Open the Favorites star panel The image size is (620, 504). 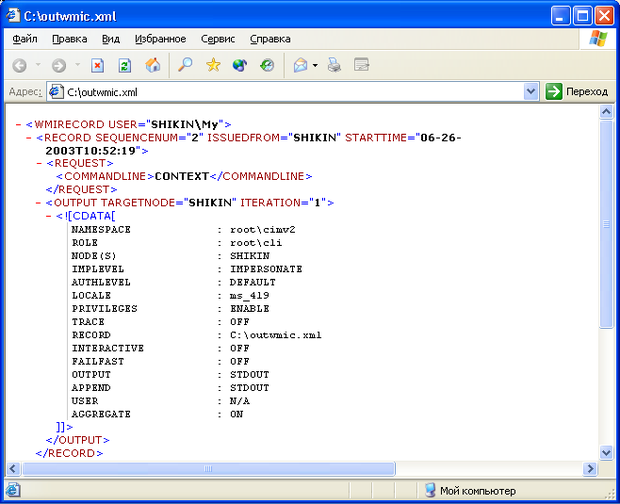click(213, 65)
